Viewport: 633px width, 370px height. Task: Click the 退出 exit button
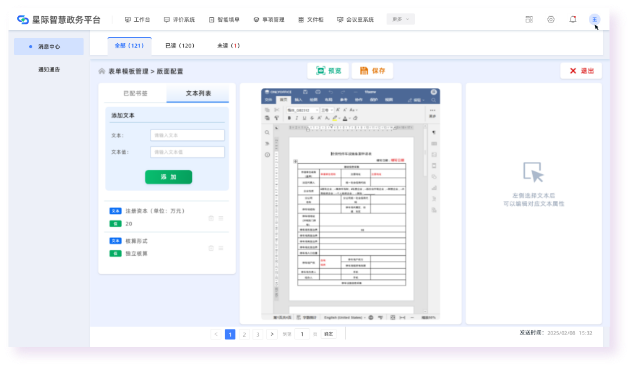coord(581,71)
